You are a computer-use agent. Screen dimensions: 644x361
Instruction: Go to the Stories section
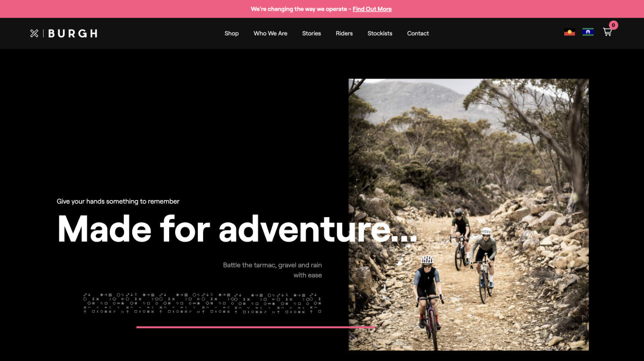click(x=311, y=33)
